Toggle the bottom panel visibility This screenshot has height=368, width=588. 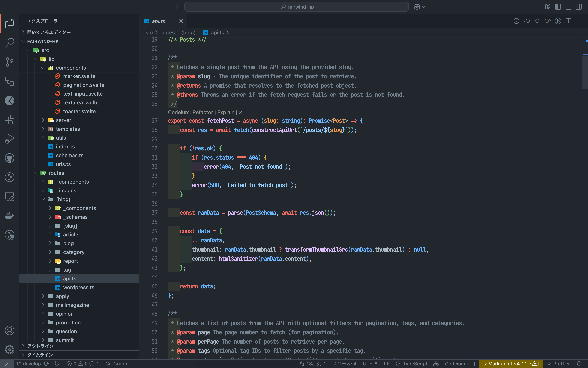point(568,7)
